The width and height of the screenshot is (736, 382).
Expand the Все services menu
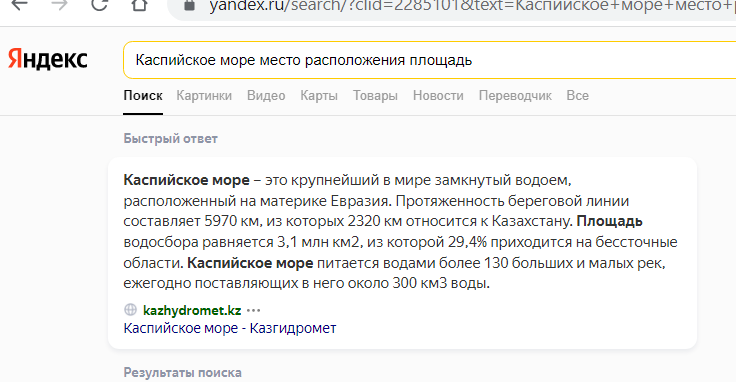coord(577,96)
